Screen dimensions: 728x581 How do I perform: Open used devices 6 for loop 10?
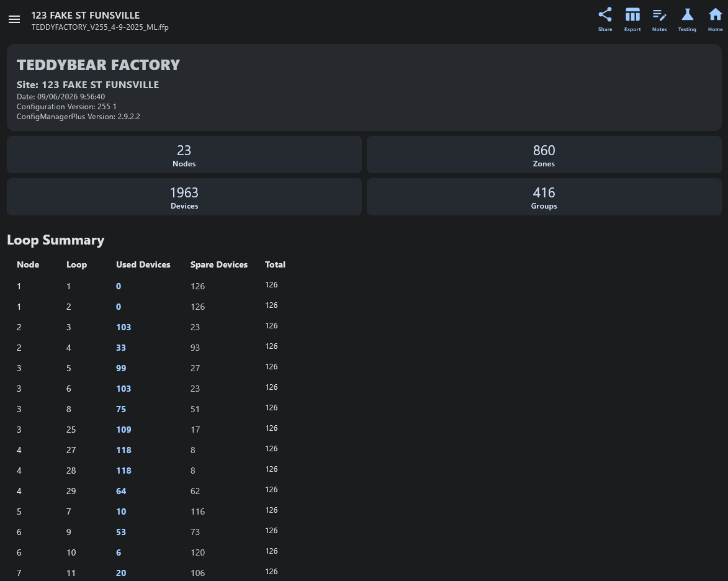(119, 552)
